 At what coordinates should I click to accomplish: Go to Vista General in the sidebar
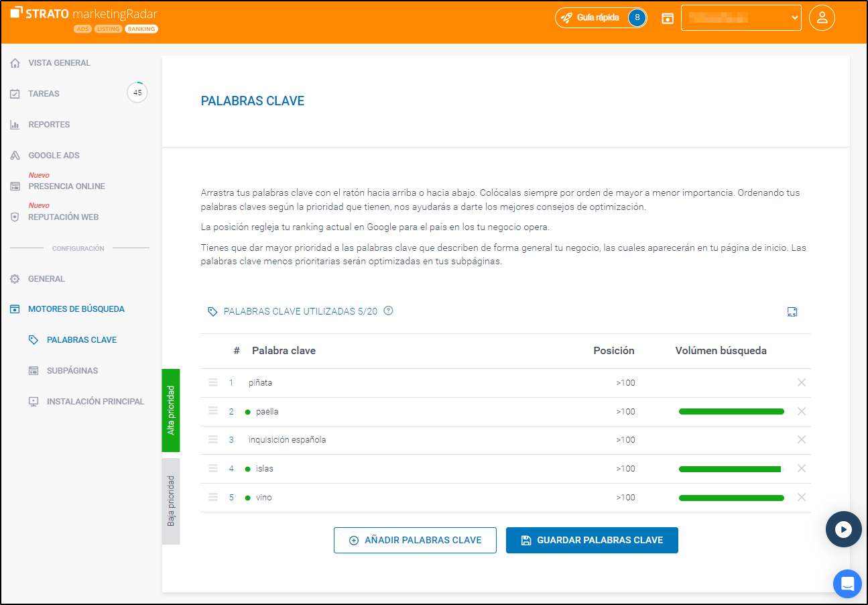pos(59,63)
